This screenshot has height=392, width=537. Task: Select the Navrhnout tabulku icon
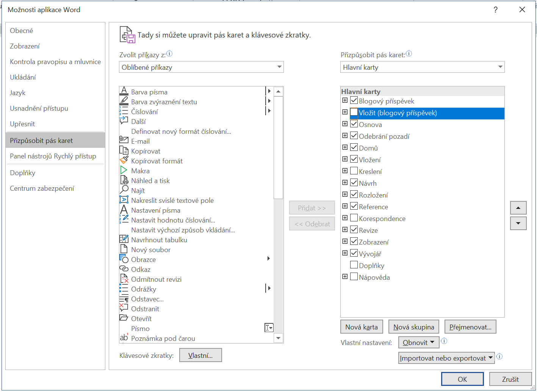tap(124, 239)
